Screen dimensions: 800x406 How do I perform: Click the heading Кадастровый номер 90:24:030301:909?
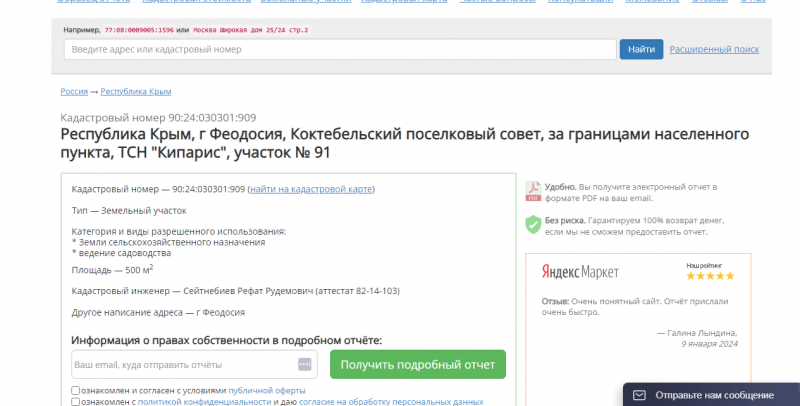tap(158, 117)
